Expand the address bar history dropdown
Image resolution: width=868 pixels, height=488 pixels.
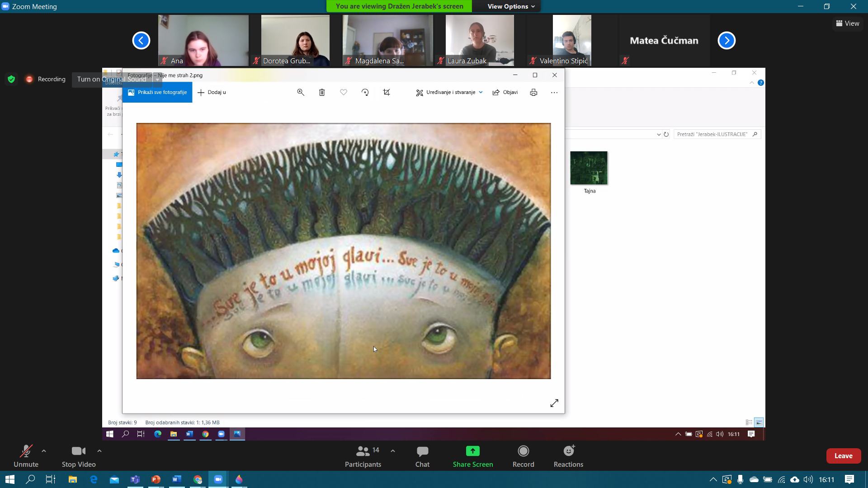coord(659,134)
